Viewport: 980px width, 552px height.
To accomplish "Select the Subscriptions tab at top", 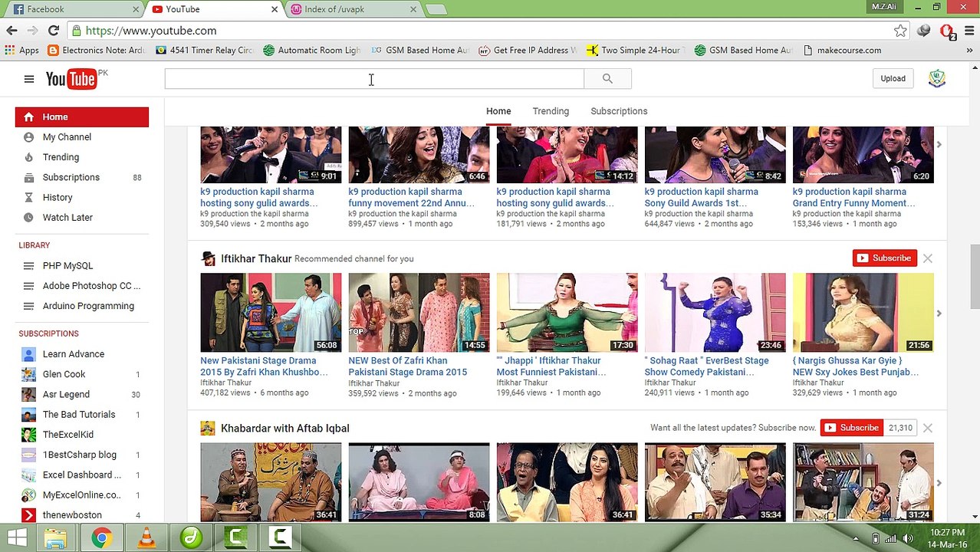I will pyautogui.click(x=619, y=111).
